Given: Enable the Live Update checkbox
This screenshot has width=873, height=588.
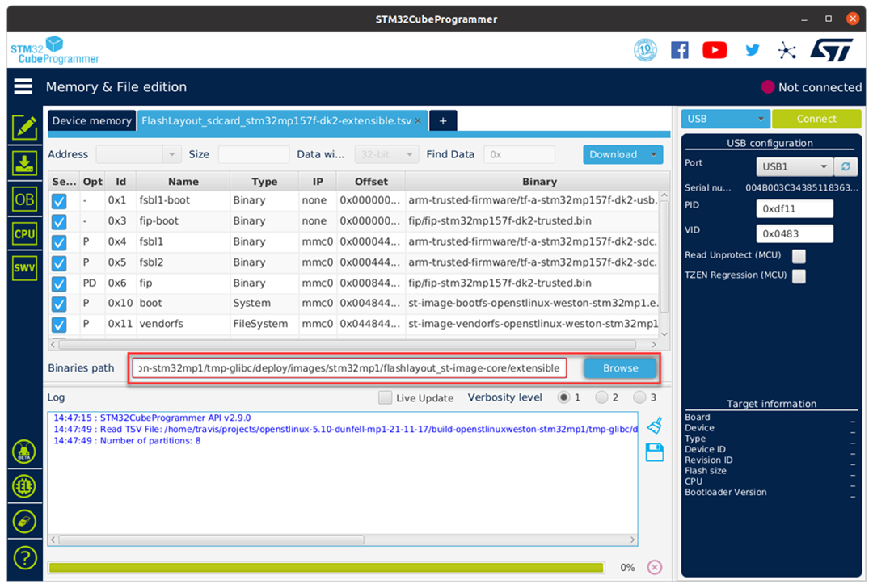Looking at the screenshot, I should coord(386,397).
